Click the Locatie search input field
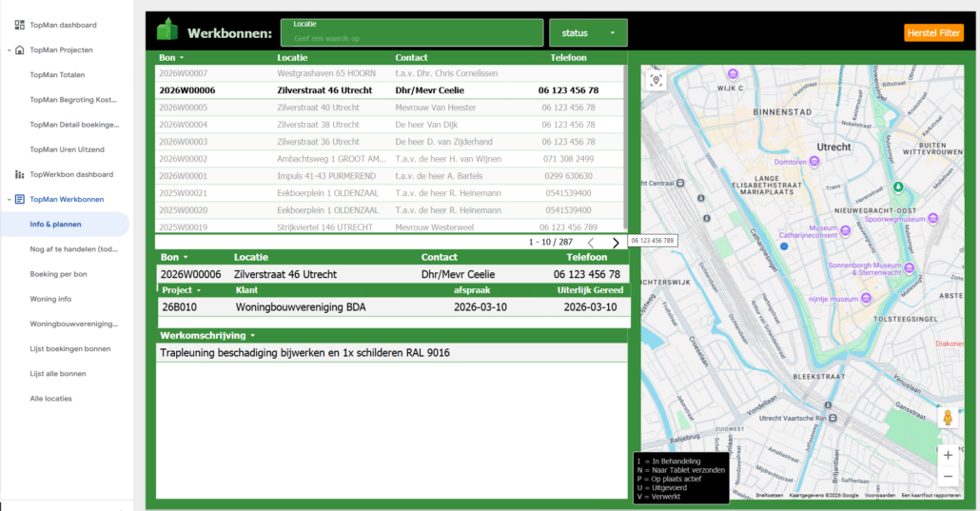 (x=412, y=38)
